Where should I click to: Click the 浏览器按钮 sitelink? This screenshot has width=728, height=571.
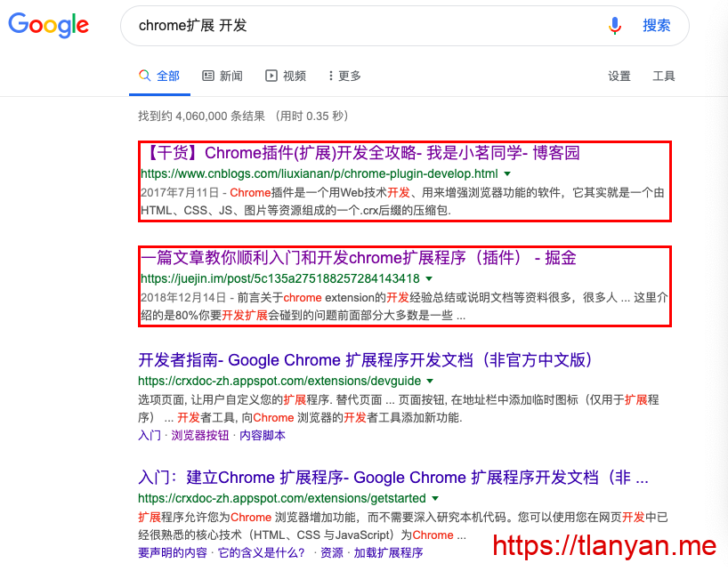200,436
